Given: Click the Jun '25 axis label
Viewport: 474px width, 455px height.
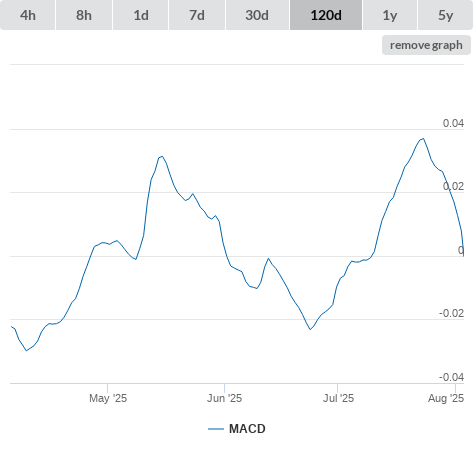Looking at the screenshot, I should click(224, 398).
